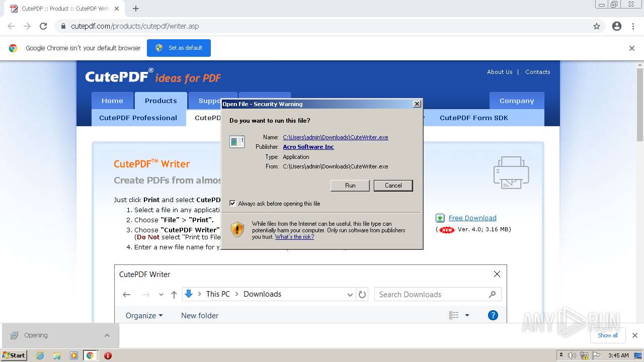Click the Free Download link
644x362 pixels.
point(472,218)
